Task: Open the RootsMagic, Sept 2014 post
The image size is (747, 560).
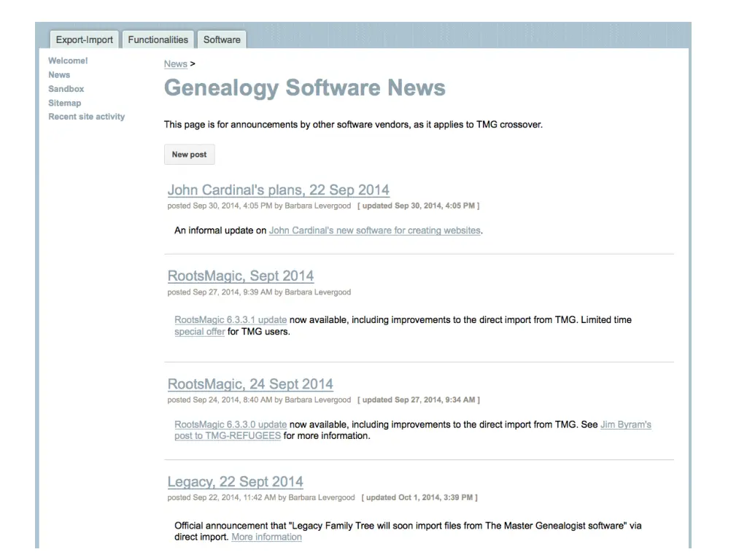Action: pos(240,276)
